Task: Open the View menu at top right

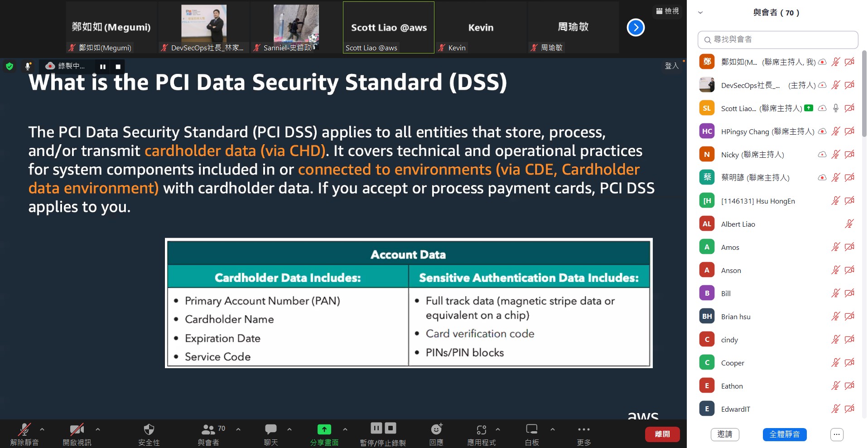Action: pyautogui.click(x=667, y=11)
